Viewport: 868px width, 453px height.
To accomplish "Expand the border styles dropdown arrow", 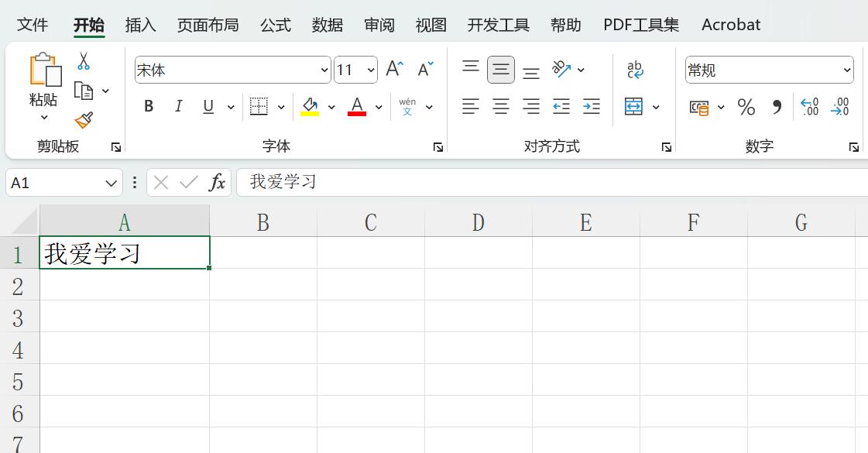I will point(281,106).
